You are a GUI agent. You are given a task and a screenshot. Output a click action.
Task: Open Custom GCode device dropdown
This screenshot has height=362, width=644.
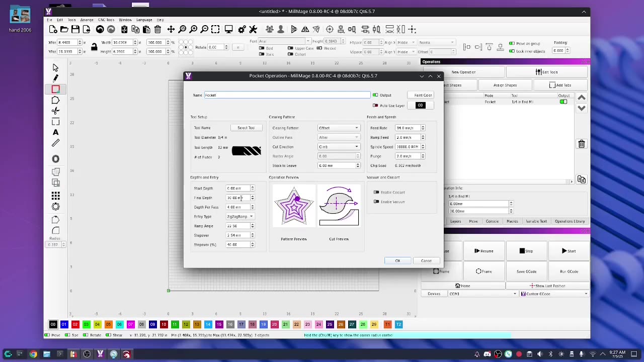(554, 294)
